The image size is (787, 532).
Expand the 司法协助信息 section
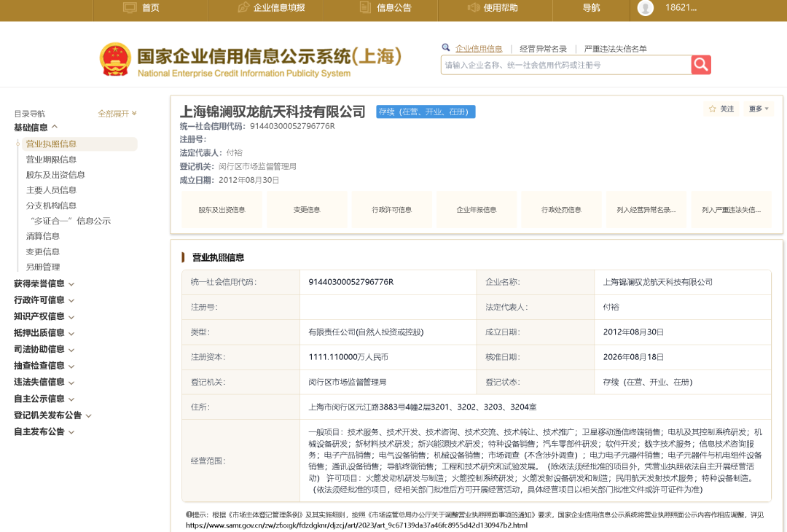coord(44,349)
